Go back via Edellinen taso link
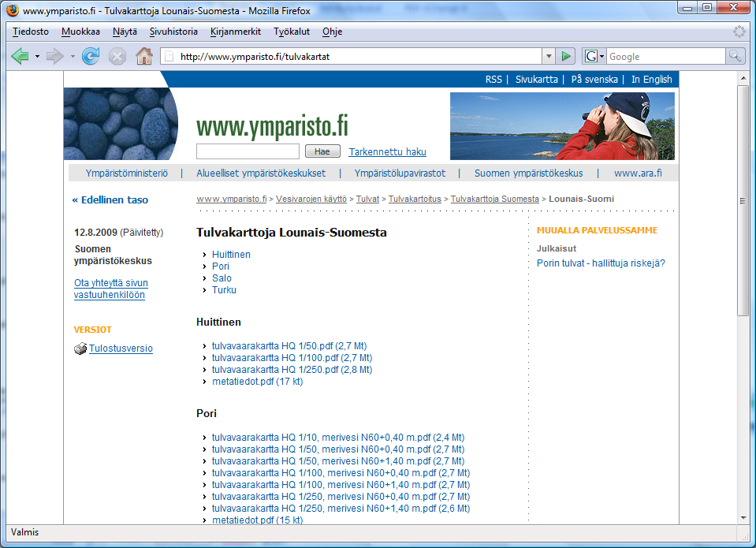The image size is (756, 548). (x=110, y=199)
